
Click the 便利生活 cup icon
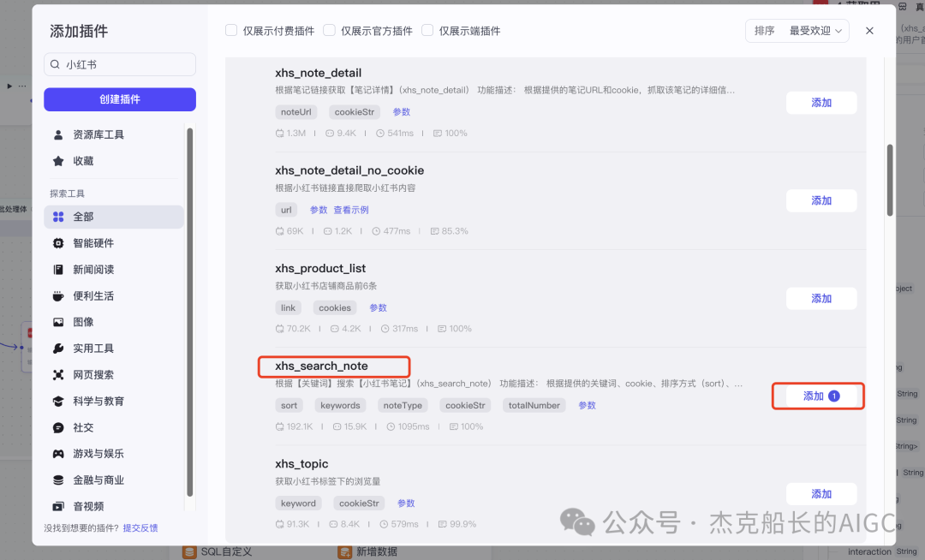point(58,296)
